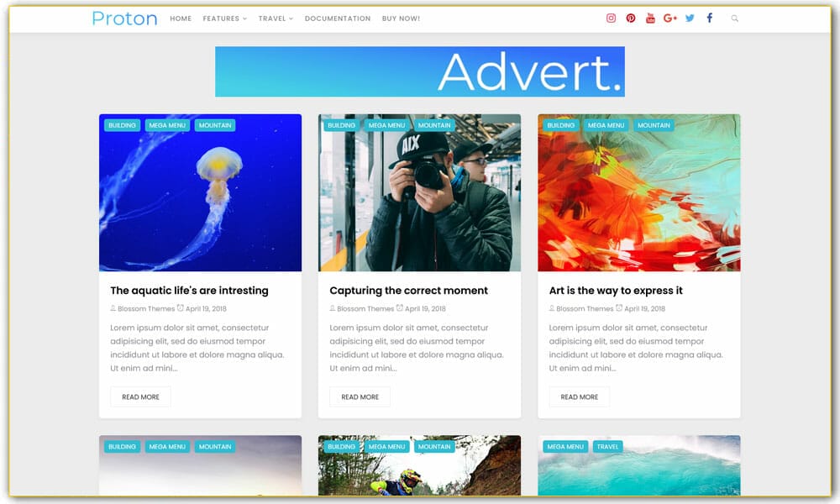The width and height of the screenshot is (840, 504).
Task: Click the Mega Menu tag on photographer post
Action: [386, 125]
